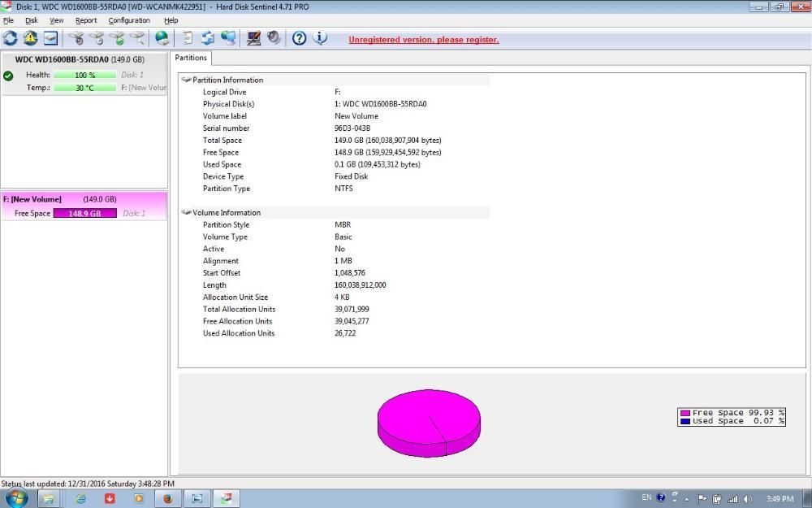Image resolution: width=812 pixels, height=508 pixels.
Task: Open the View menu
Action: 57,20
